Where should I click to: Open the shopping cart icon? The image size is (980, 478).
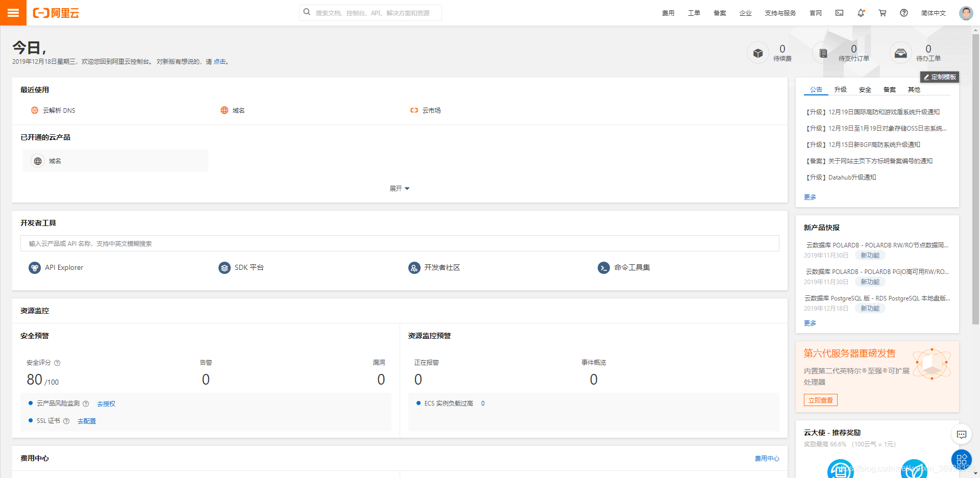click(x=883, y=13)
